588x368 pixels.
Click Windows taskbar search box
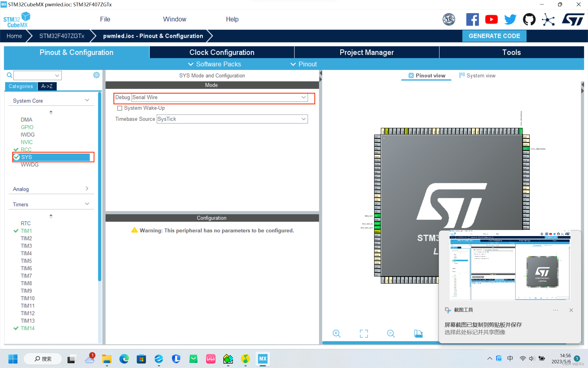43,359
